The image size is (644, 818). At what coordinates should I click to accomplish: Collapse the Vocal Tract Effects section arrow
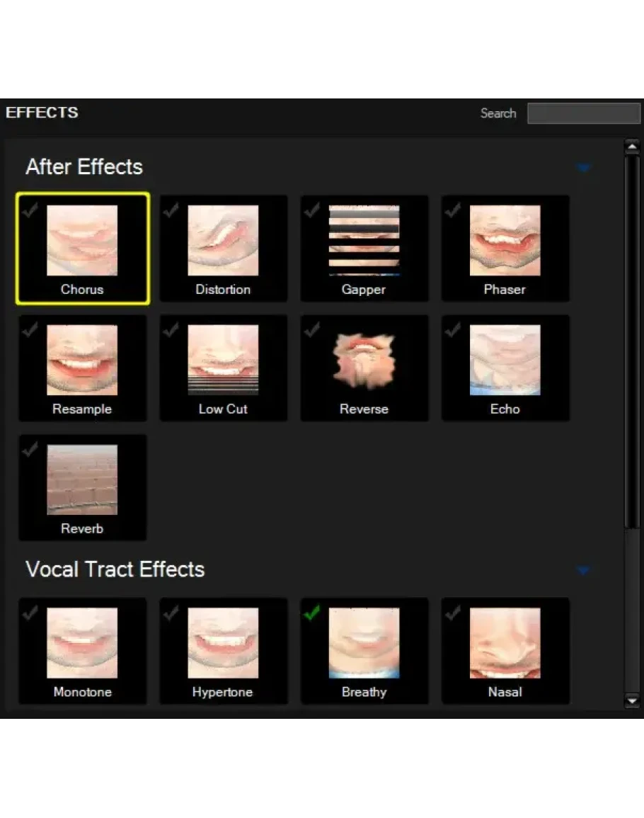click(583, 570)
